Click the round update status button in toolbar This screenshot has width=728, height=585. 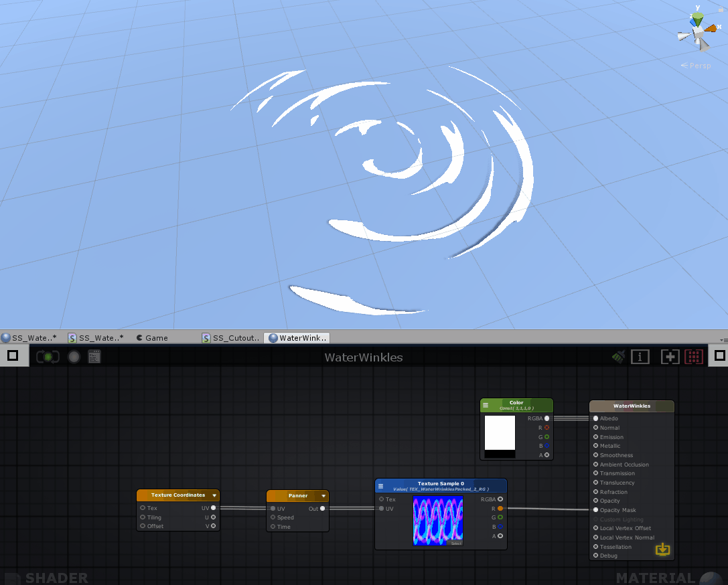(x=74, y=357)
